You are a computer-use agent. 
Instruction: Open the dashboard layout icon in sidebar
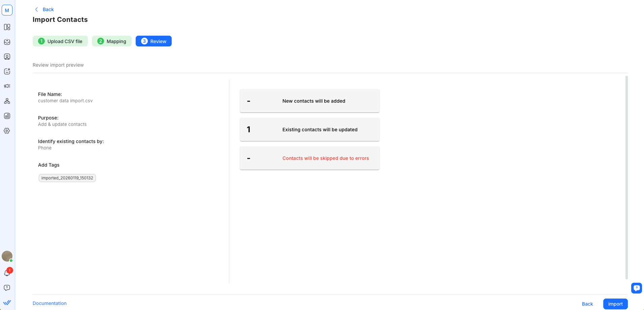[x=7, y=27]
